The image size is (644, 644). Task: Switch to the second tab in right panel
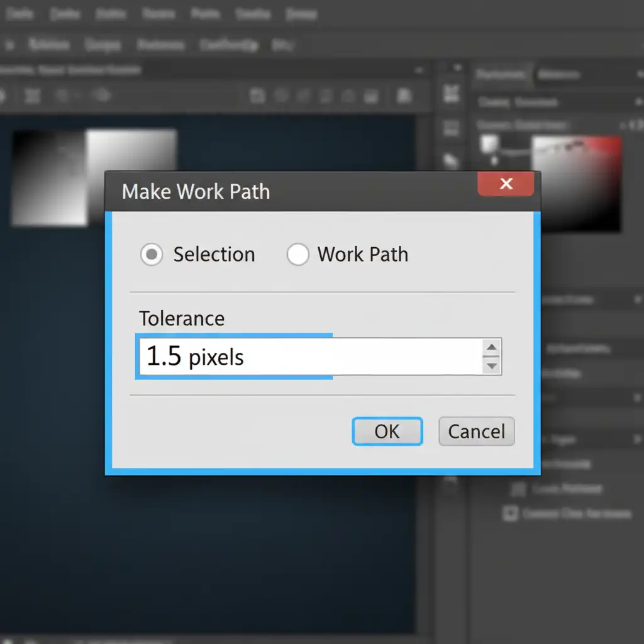559,75
